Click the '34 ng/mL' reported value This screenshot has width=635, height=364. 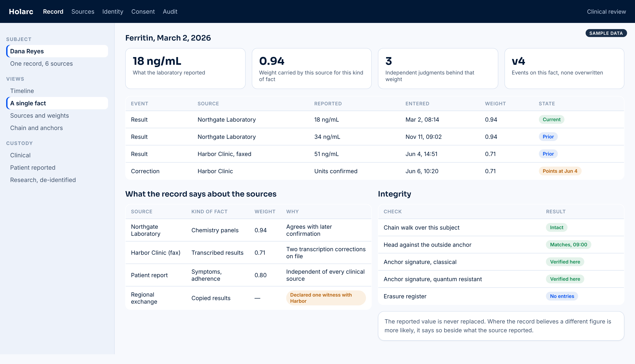[x=327, y=137]
